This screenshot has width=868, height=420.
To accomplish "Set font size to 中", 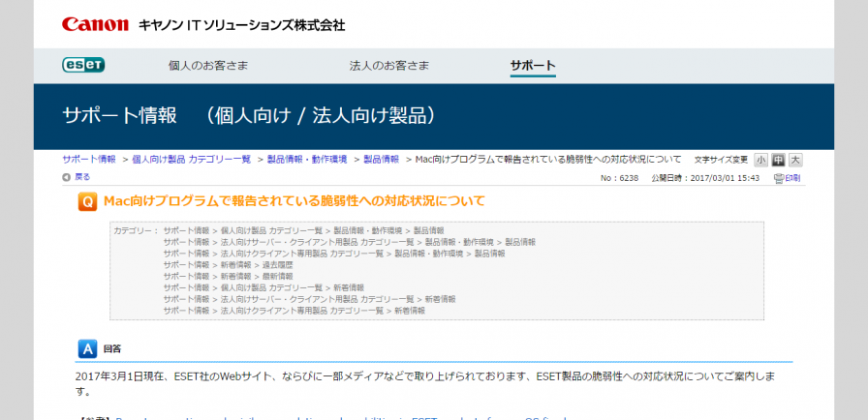I will (x=778, y=160).
